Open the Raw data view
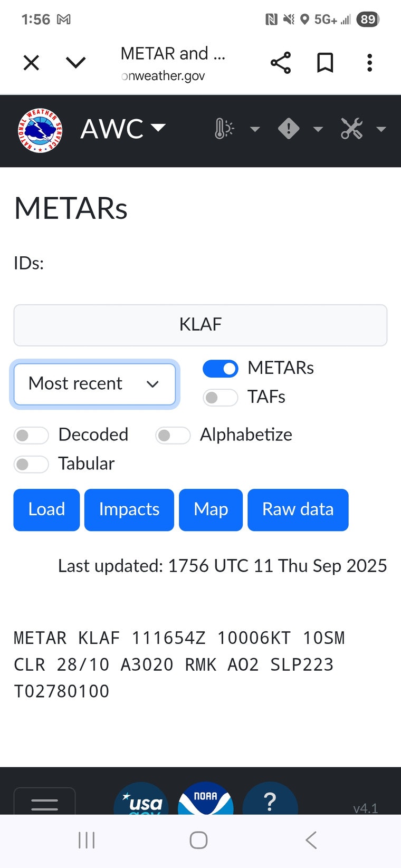Image resolution: width=401 pixels, height=868 pixels. [x=298, y=509]
